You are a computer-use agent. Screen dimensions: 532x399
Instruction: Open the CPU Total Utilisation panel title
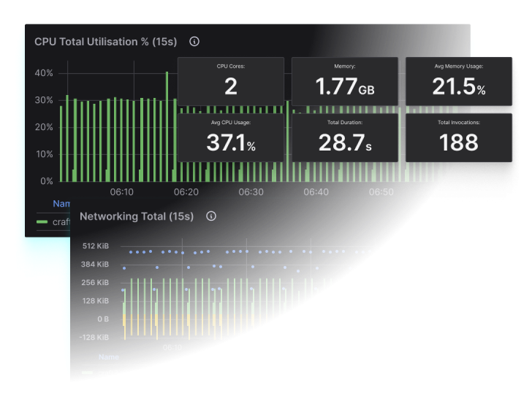(x=106, y=42)
